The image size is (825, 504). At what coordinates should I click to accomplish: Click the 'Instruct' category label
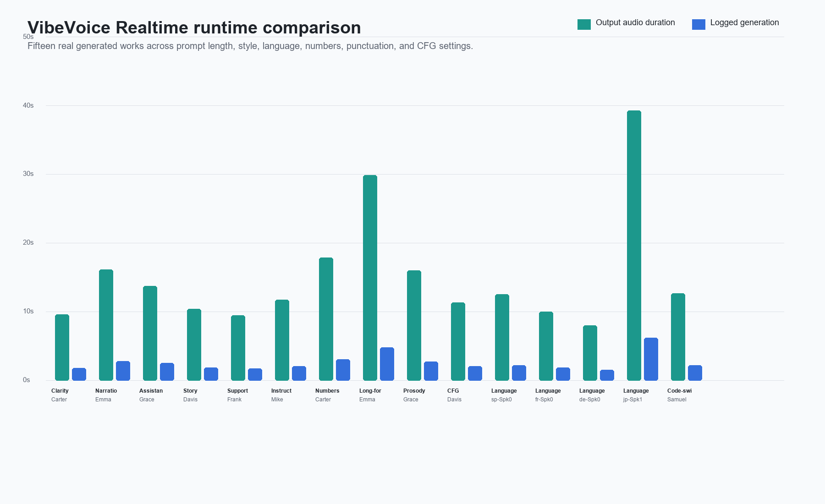coord(281,391)
